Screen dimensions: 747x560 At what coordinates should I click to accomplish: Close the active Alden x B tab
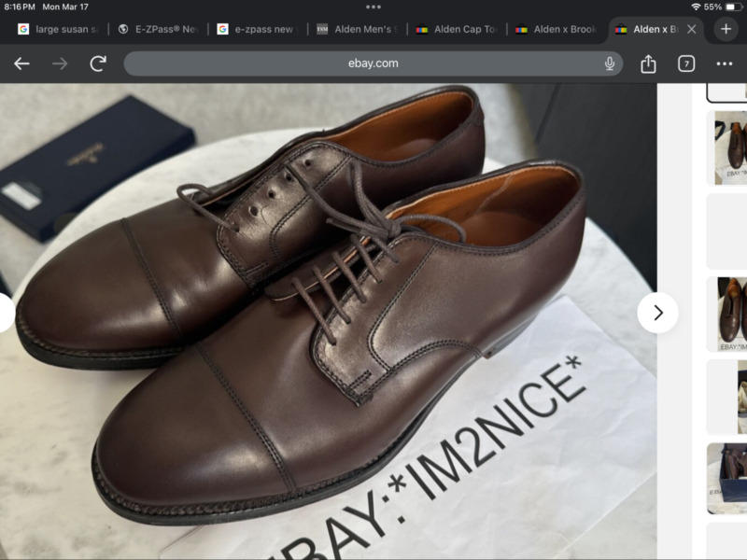[x=691, y=29]
